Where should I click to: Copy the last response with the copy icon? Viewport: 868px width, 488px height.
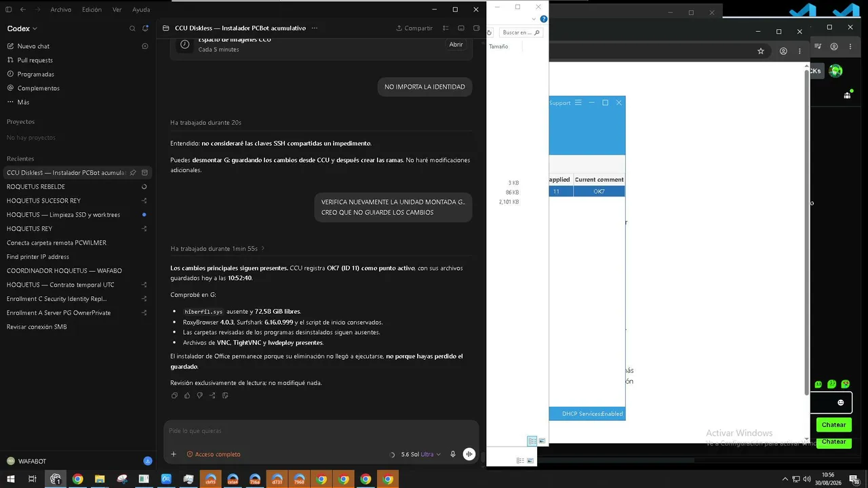pos(174,396)
